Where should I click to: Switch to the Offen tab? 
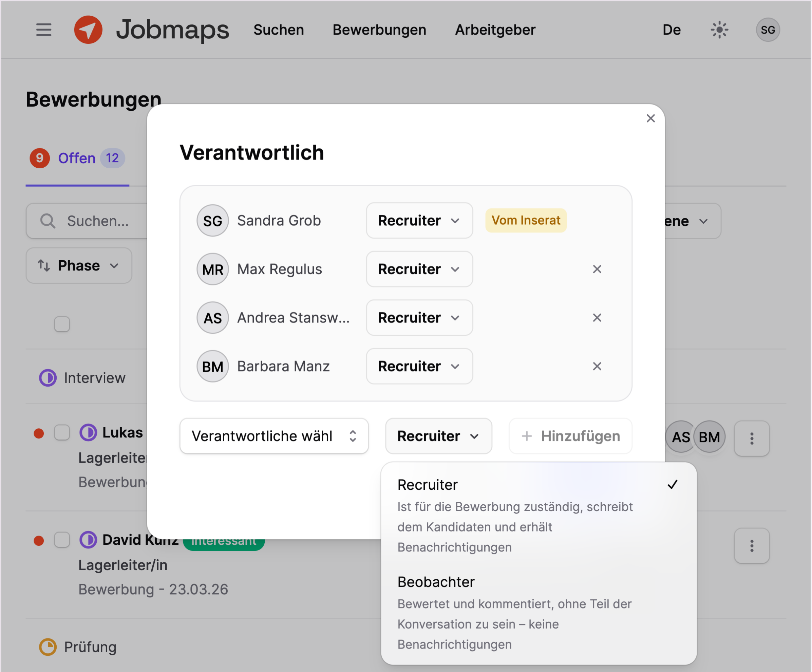[77, 158]
